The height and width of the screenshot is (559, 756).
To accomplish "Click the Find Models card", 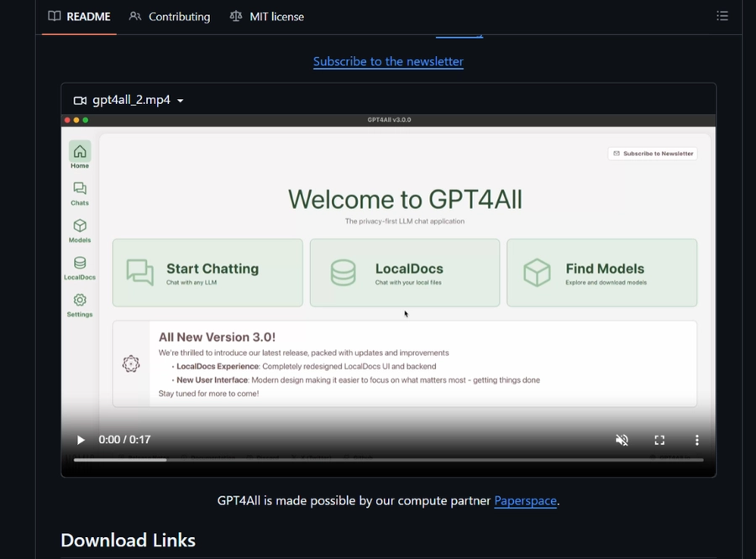I will tap(601, 273).
